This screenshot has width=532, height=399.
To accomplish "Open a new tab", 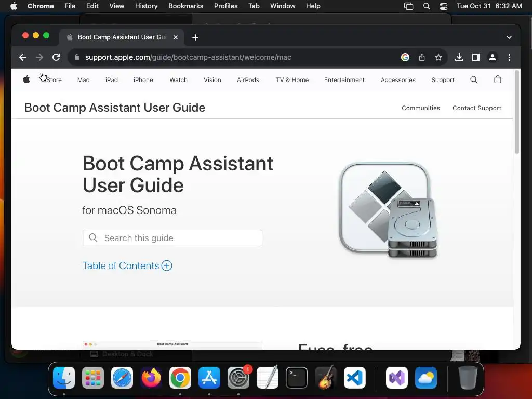I will [x=195, y=37].
